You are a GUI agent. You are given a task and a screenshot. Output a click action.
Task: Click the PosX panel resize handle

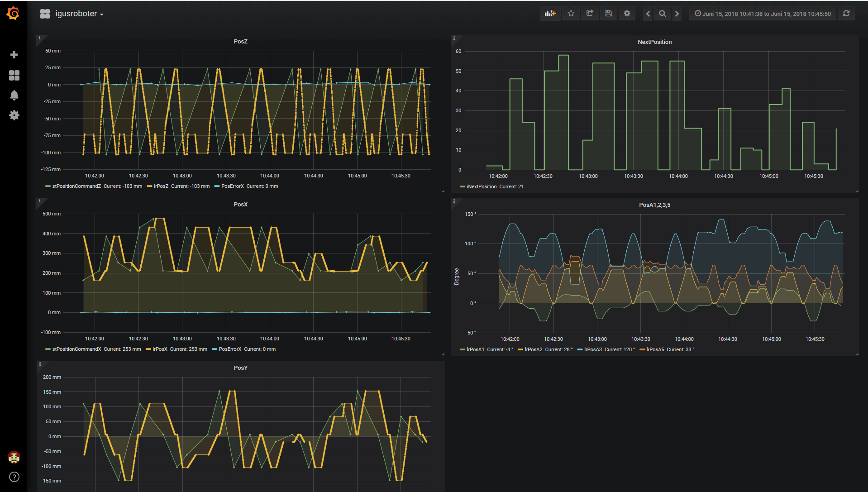pos(443,353)
